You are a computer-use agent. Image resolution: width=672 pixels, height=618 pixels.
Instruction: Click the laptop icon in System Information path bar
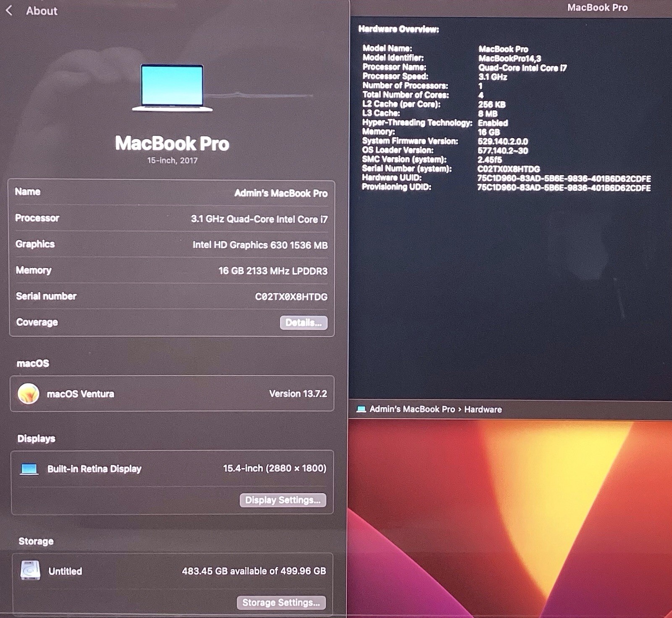coord(361,409)
